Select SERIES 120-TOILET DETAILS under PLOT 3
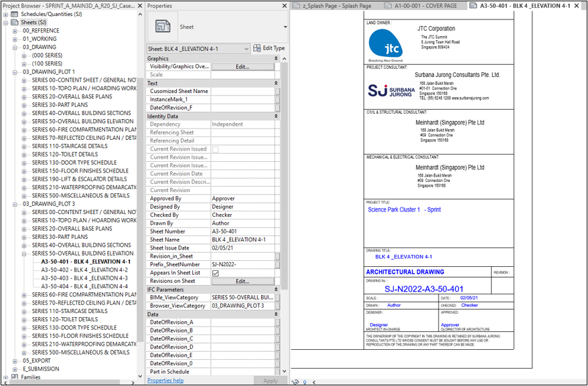588x386 pixels. 65,319
